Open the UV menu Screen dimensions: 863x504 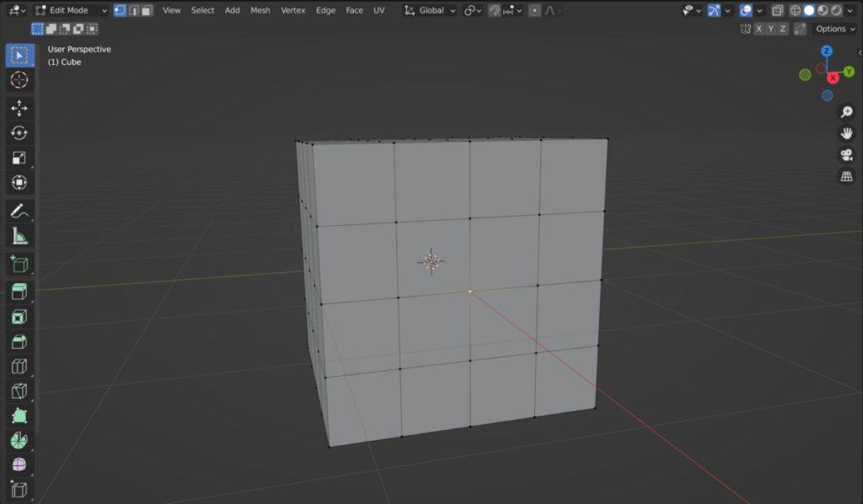[x=379, y=10]
